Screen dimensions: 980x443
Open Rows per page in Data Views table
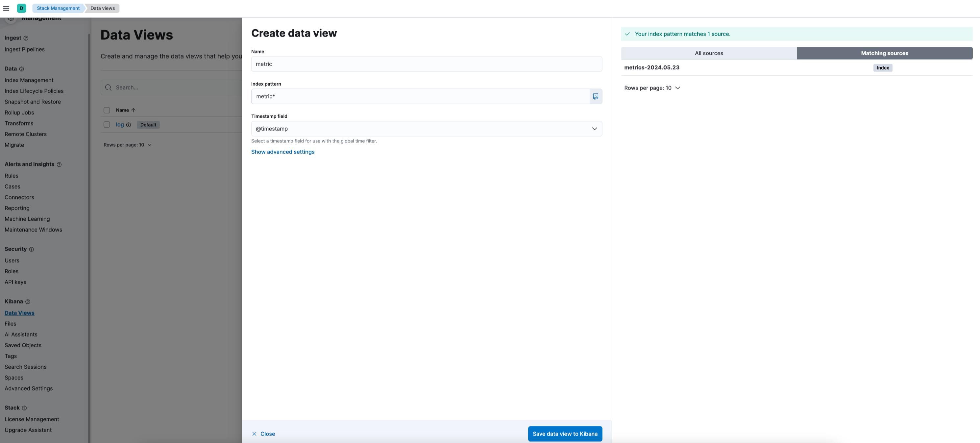128,145
